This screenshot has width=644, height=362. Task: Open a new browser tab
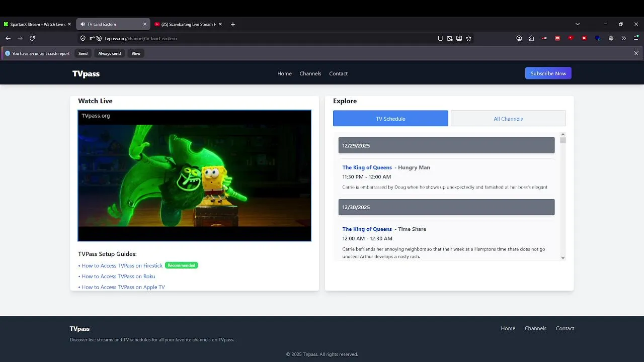(x=233, y=24)
